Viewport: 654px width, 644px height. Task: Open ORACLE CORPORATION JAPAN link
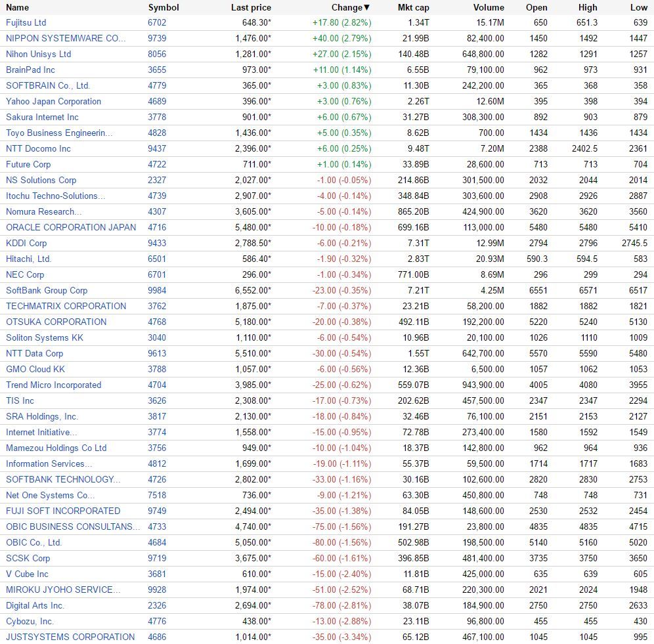pos(71,227)
